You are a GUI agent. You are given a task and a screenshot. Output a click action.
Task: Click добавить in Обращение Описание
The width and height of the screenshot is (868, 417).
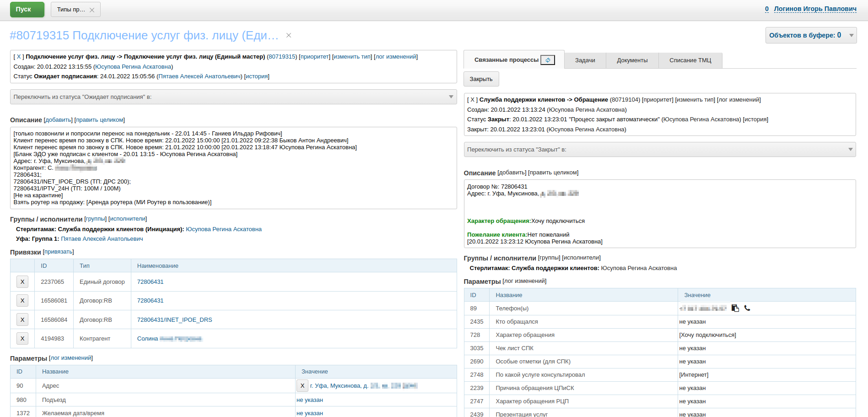(x=512, y=173)
